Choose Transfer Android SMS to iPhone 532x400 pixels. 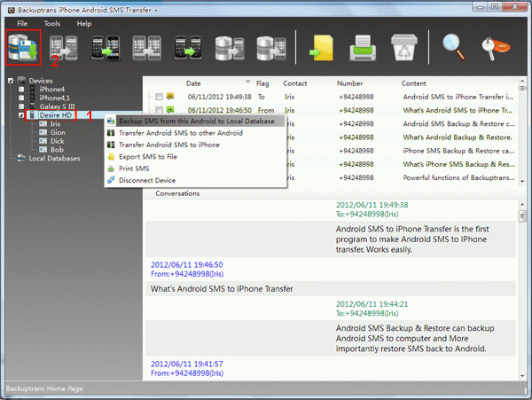(x=195, y=145)
